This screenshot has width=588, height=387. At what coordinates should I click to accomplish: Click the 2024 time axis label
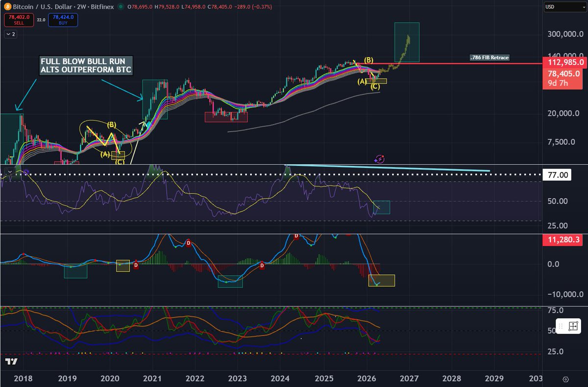[x=281, y=379]
